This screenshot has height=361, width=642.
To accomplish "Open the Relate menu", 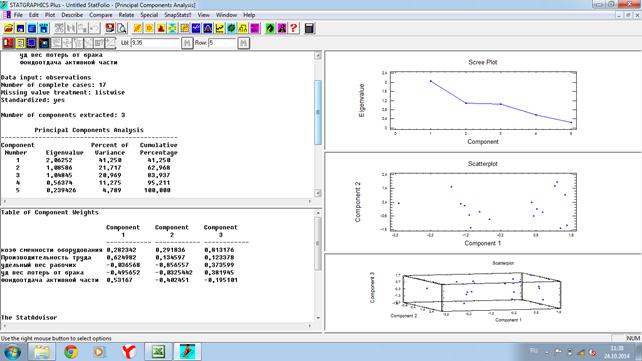I will point(126,15).
